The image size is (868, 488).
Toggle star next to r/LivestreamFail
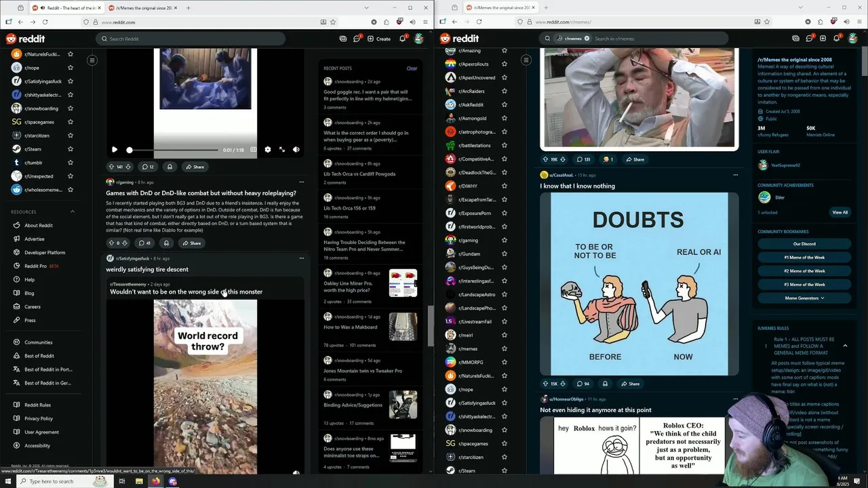click(504, 322)
